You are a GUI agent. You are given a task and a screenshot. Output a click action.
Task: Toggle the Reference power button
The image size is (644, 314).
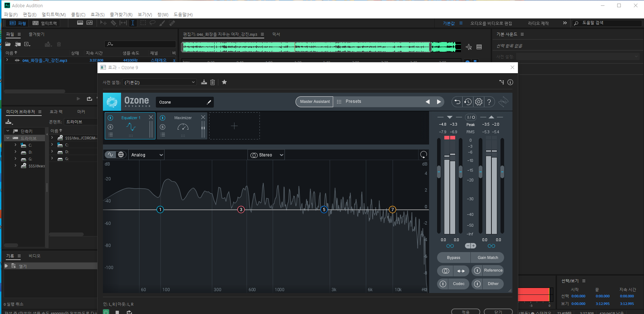tap(477, 271)
